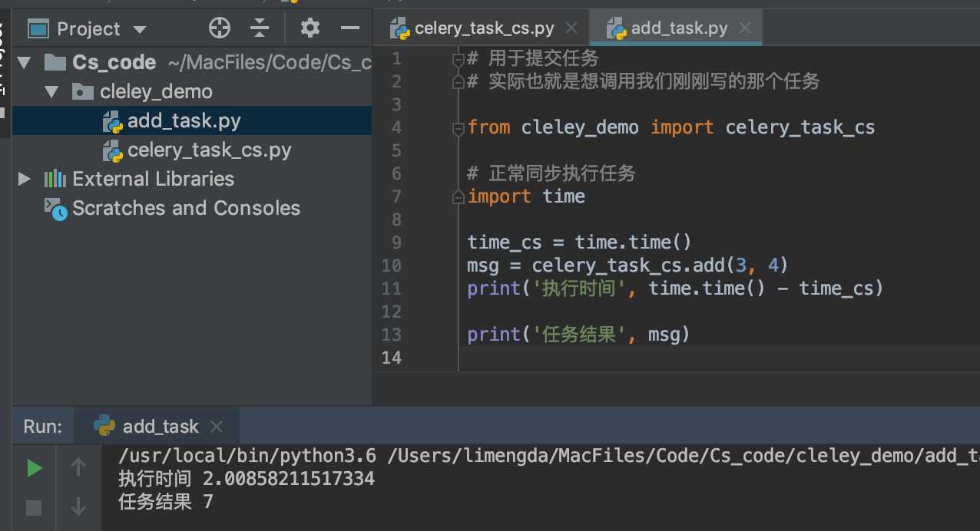Close the add_task run tab

(x=217, y=427)
